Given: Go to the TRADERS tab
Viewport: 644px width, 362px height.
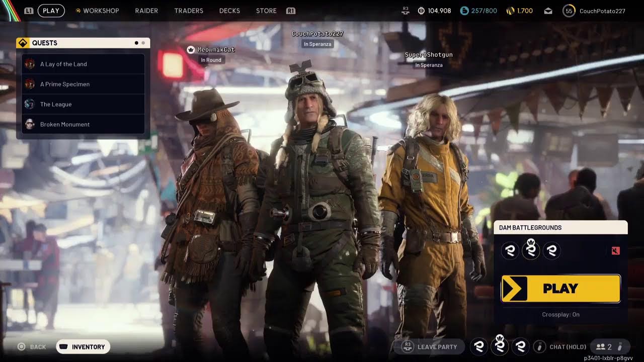Looking at the screenshot, I should (189, 11).
